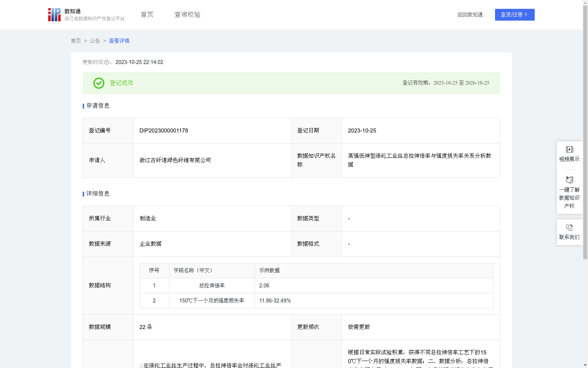588x368 pixels.
Task: Click the page vertical scrollbar
Action: [585, 132]
